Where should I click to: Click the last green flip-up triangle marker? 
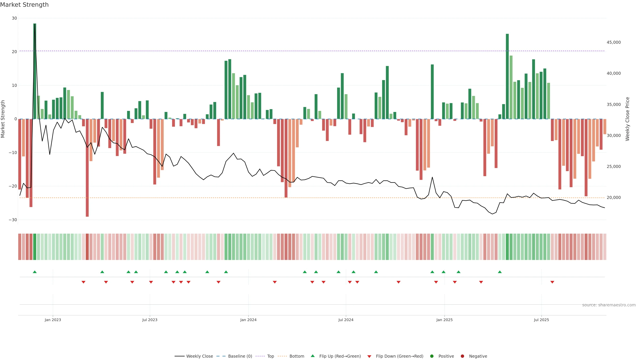[x=500, y=272]
